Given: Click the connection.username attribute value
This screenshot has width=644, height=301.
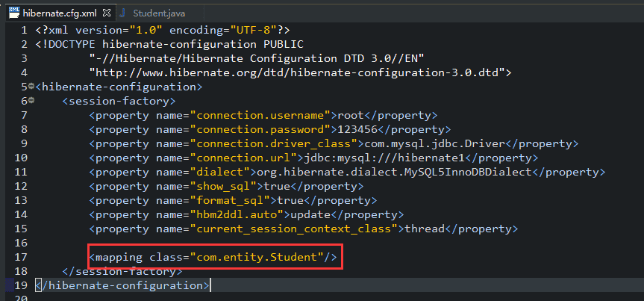Looking at the screenshot, I should [260, 115].
